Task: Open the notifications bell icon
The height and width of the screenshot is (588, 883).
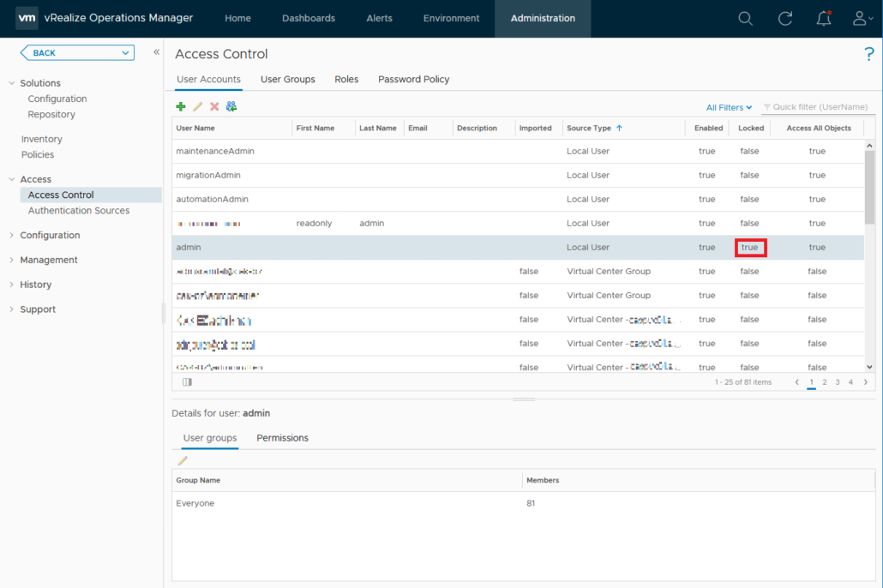Action: (x=824, y=19)
